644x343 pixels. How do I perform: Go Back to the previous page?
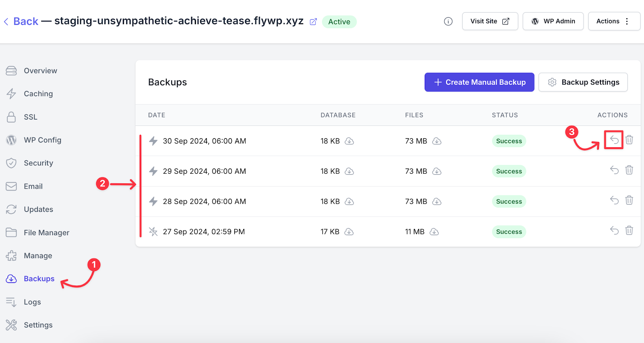tap(26, 21)
